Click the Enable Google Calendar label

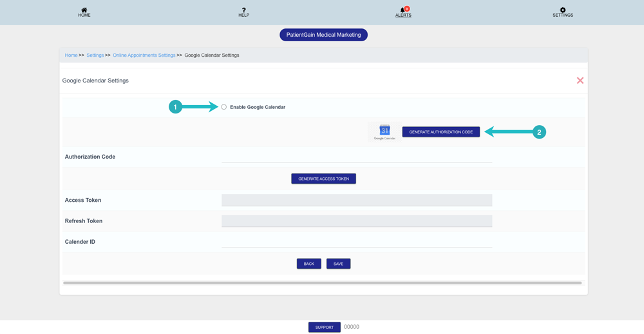tap(258, 107)
